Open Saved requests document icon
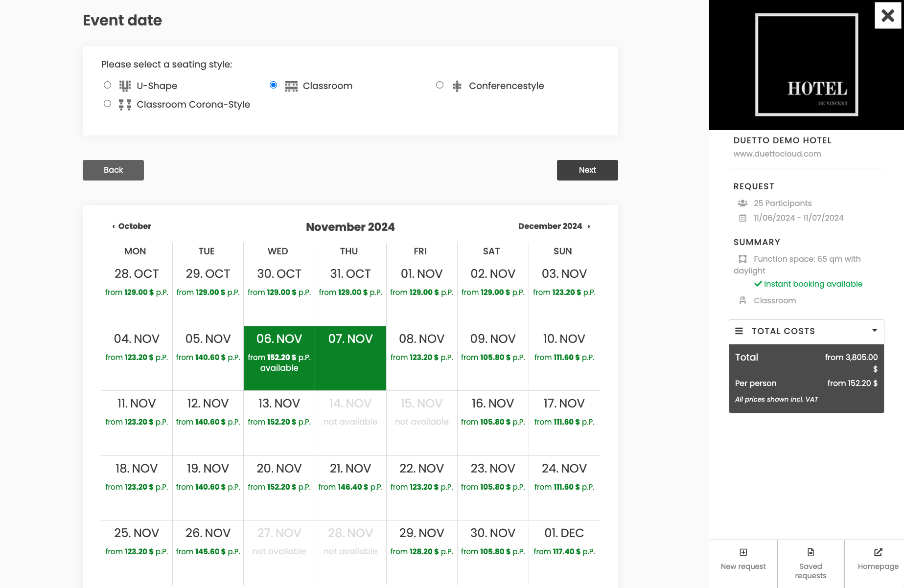This screenshot has height=588, width=904. (811, 552)
